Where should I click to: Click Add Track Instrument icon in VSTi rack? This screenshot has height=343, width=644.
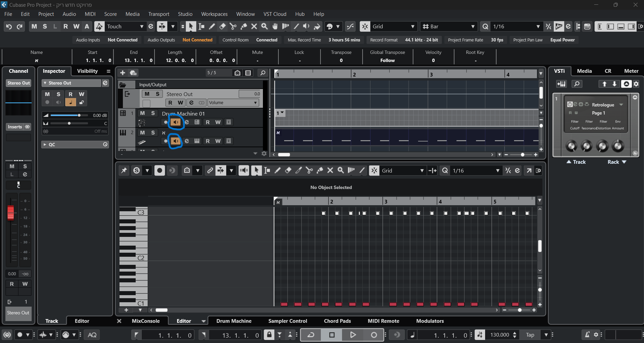click(561, 84)
